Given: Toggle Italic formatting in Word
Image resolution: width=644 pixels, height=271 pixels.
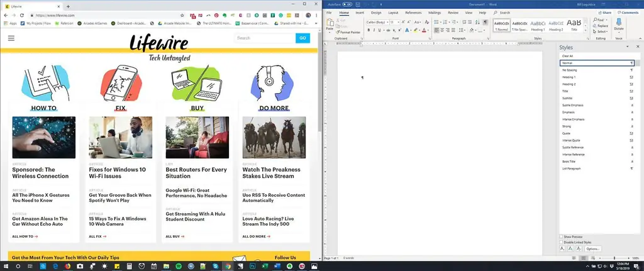Looking at the screenshot, I should coord(374,30).
